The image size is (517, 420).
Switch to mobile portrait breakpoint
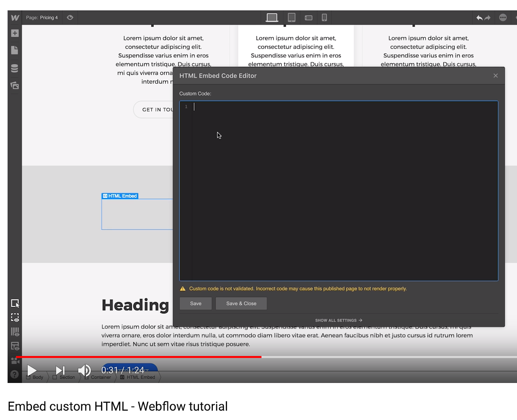coord(324,17)
